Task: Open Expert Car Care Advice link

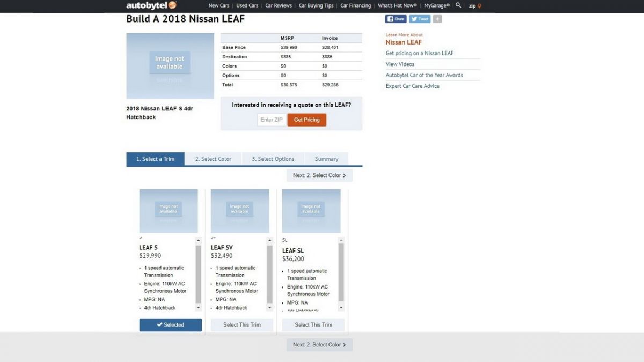Action: pyautogui.click(x=412, y=86)
